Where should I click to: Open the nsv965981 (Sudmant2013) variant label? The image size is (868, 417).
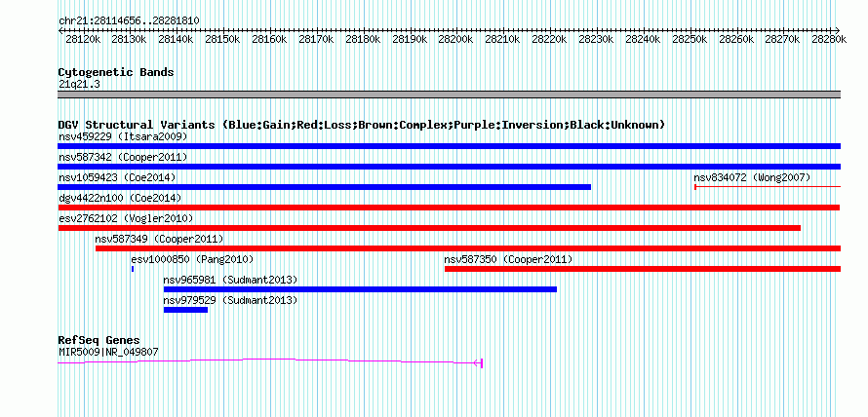click(x=230, y=280)
